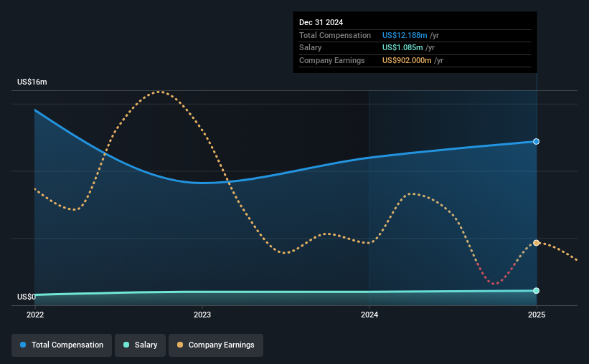Click the US$0 y-axis label
Image resolution: width=589 pixels, height=364 pixels.
point(27,297)
